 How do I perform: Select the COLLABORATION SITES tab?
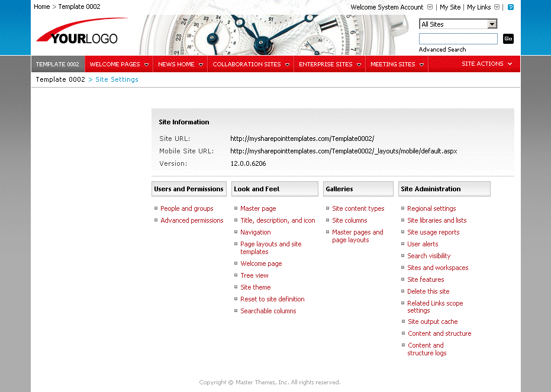[246, 64]
